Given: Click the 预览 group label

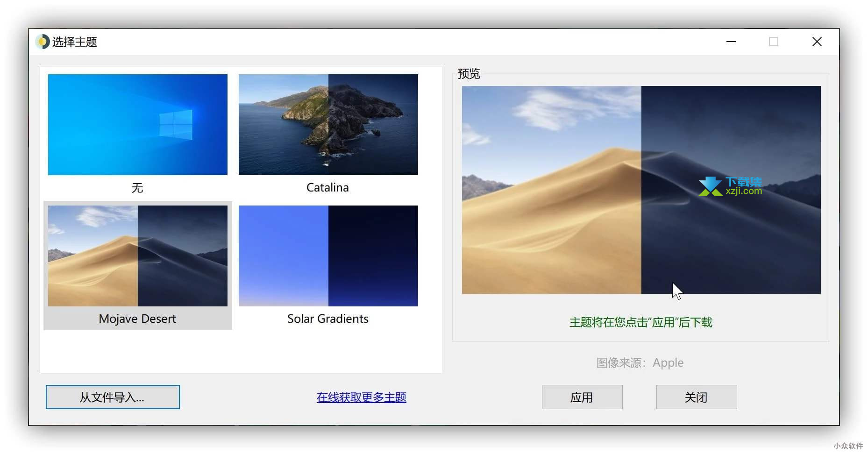Looking at the screenshot, I should [469, 74].
